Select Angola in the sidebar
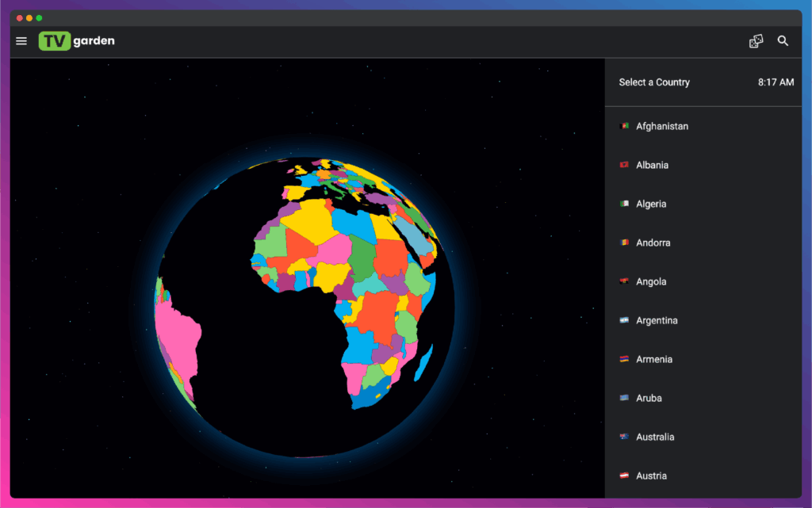The width and height of the screenshot is (812, 508). click(703, 281)
